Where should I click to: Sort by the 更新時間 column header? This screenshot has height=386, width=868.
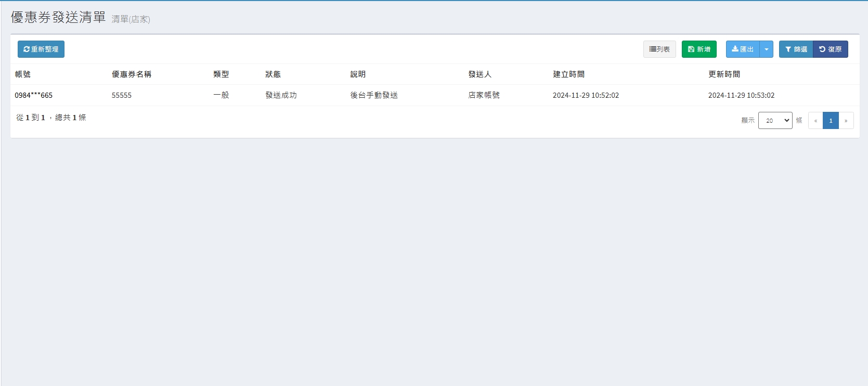click(724, 74)
